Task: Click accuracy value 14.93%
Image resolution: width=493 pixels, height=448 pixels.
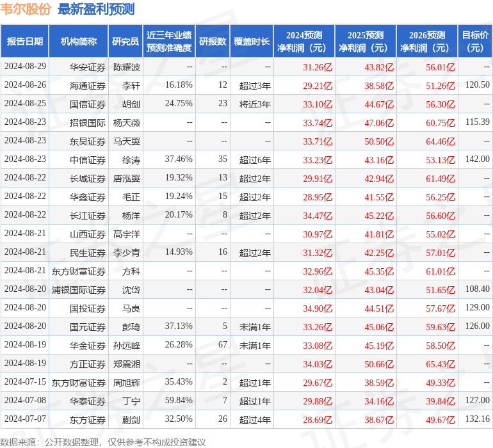Action: click(179, 252)
